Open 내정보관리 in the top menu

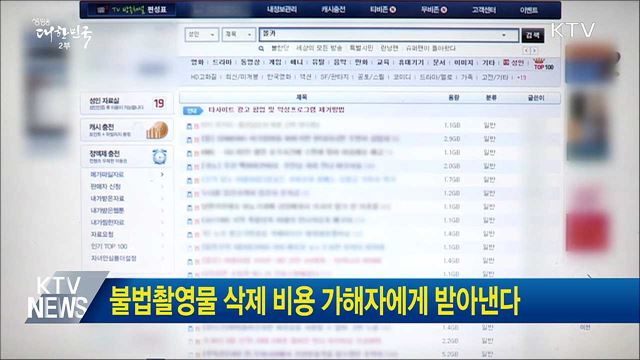[x=282, y=9]
